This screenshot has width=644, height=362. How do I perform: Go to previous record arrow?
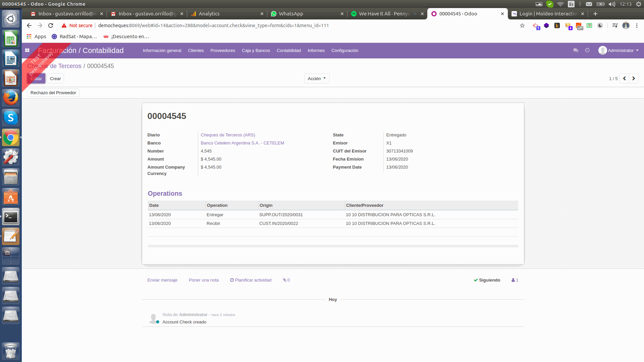624,78
